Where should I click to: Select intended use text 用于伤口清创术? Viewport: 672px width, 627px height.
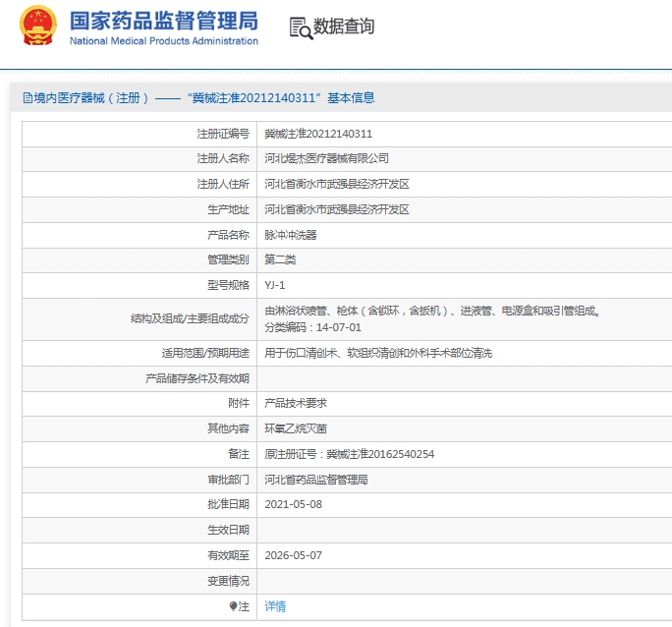tap(378, 353)
